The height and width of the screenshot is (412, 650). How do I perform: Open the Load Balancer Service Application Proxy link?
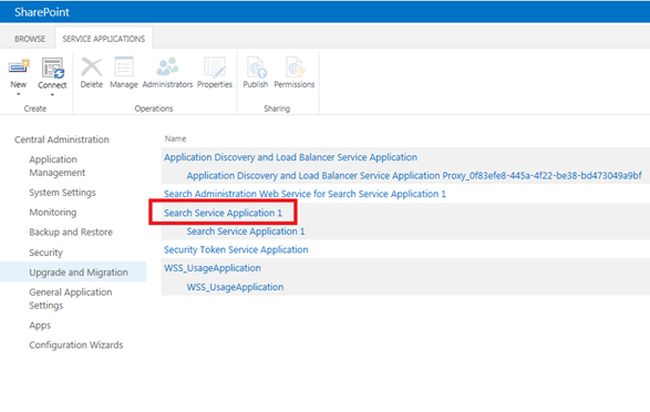click(x=414, y=176)
